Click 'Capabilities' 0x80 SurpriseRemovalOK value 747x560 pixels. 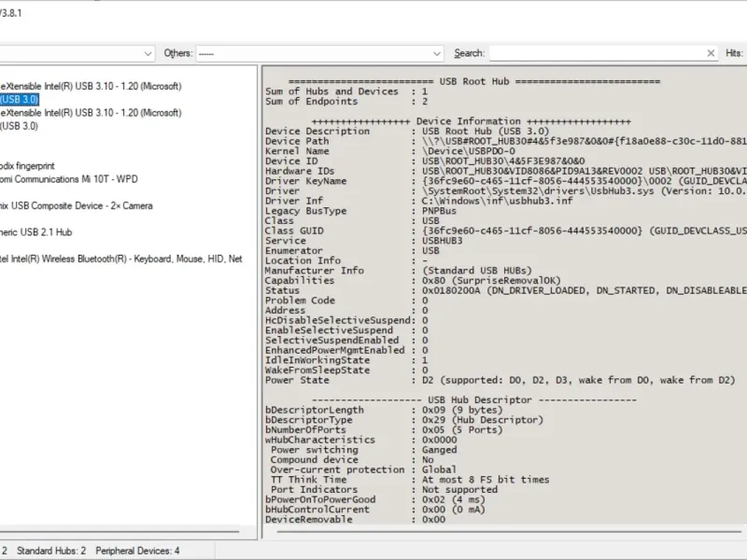[492, 281]
